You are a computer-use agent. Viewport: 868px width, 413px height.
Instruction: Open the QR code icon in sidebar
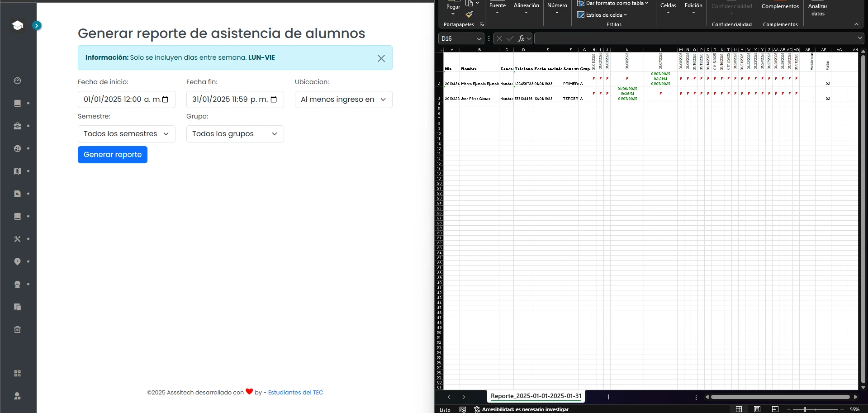tap(18, 373)
